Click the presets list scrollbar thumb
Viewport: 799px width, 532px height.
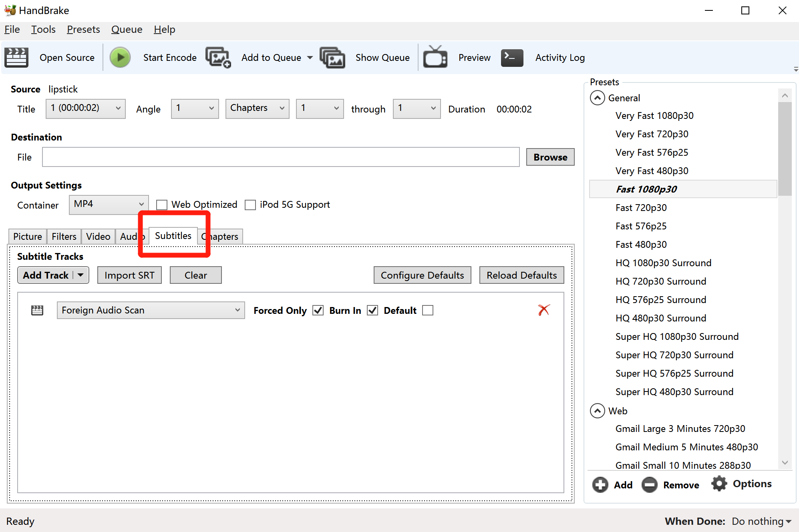click(785, 148)
